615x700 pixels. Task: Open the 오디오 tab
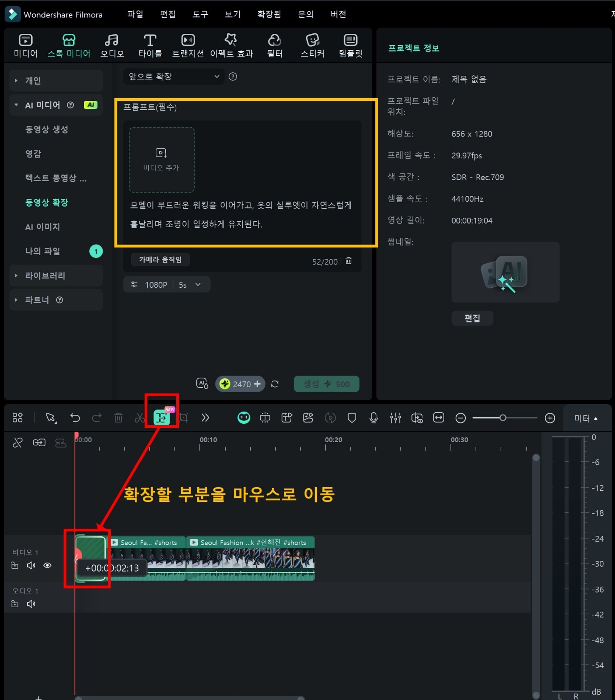[x=112, y=46]
